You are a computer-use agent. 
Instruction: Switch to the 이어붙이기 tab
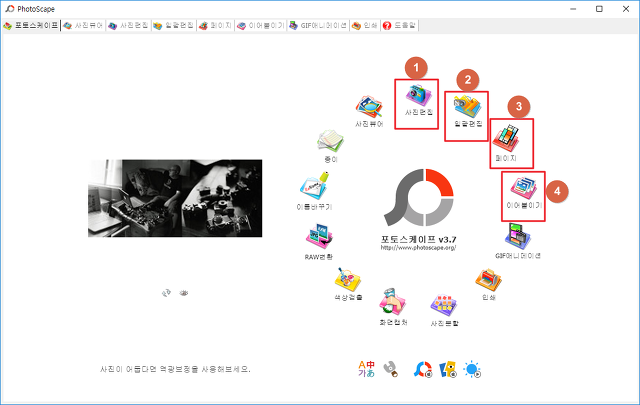(260, 25)
